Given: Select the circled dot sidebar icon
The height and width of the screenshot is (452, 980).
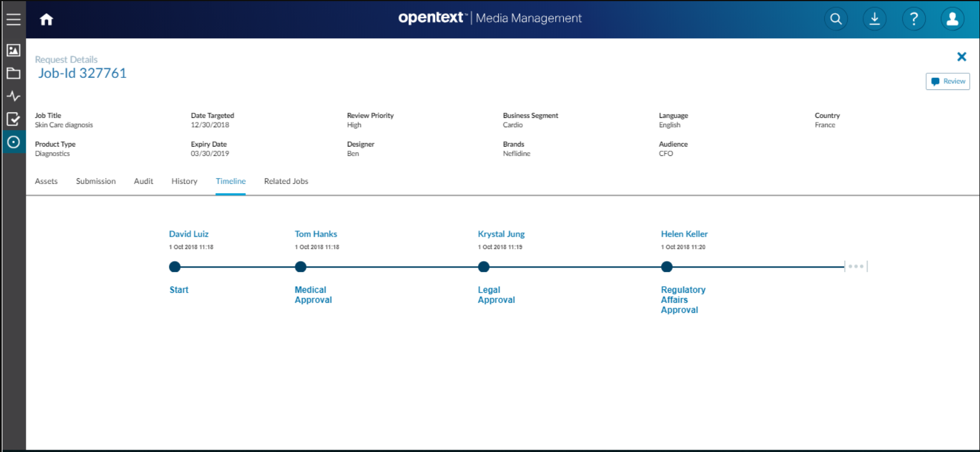Looking at the screenshot, I should coord(14,142).
